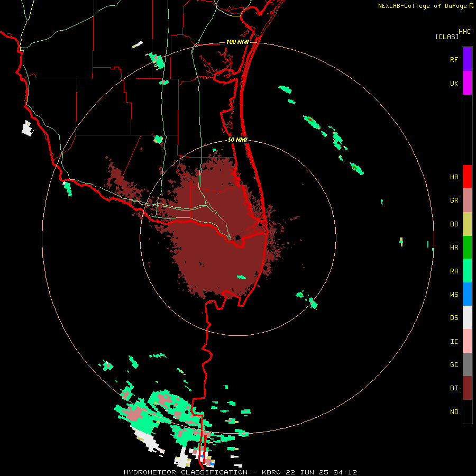Click the KBRO station identifier
This screenshot has height=476, width=476.
[271, 472]
